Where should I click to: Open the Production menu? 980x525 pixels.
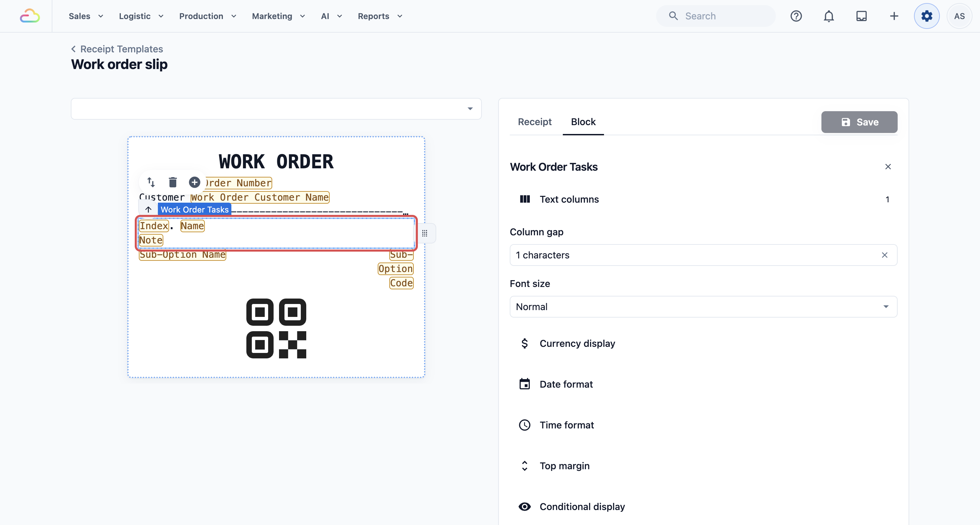208,16
